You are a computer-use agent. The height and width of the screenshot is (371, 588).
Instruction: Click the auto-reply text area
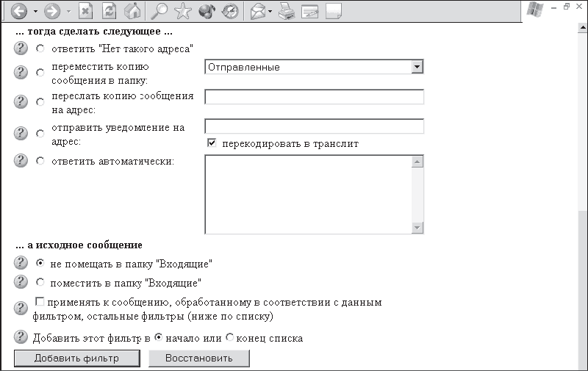308,195
